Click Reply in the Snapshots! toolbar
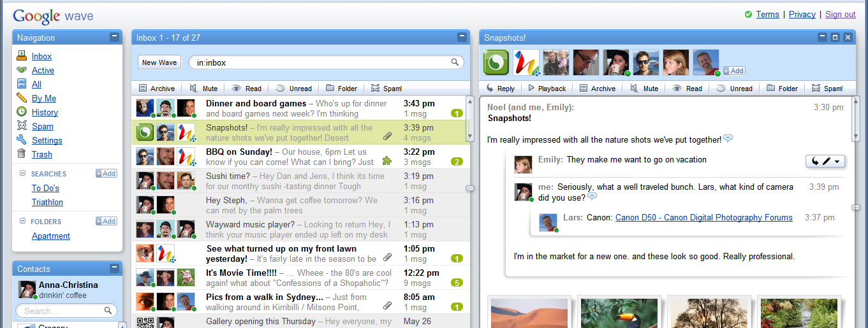The image size is (868, 328). click(x=500, y=89)
